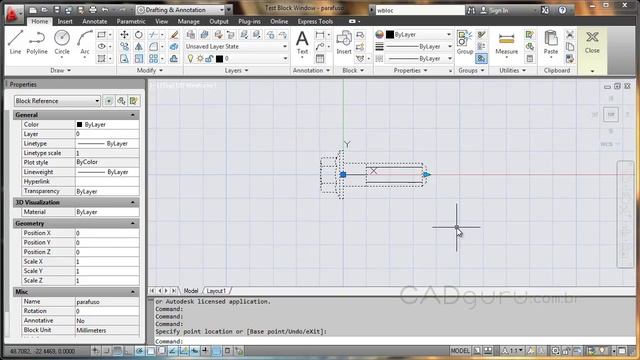This screenshot has height=360, width=640.
Task: Click the Sign In button
Action: [494, 10]
